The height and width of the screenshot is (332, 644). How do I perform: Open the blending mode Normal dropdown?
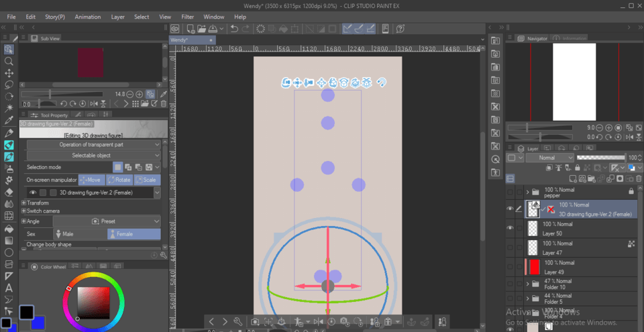[550, 158]
